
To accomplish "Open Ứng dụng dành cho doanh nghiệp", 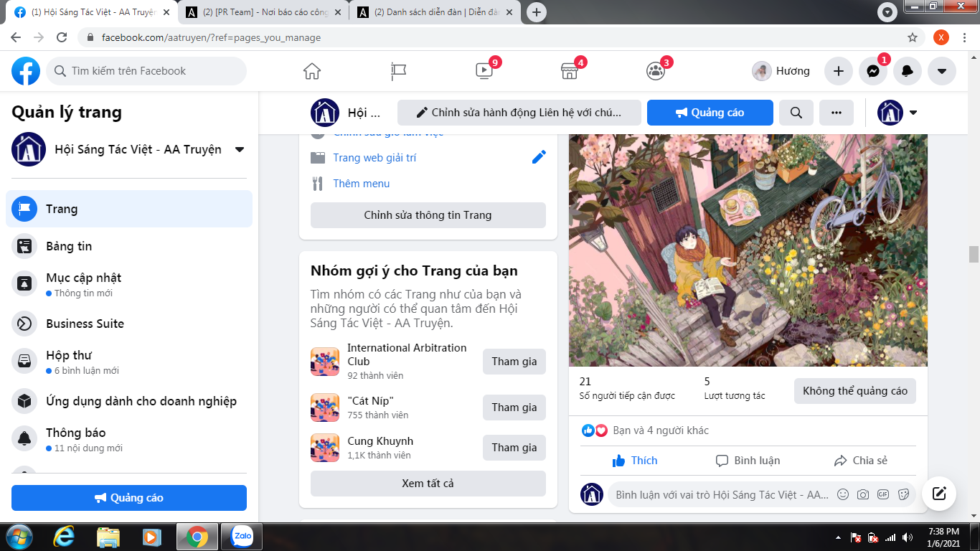I will [x=129, y=401].
